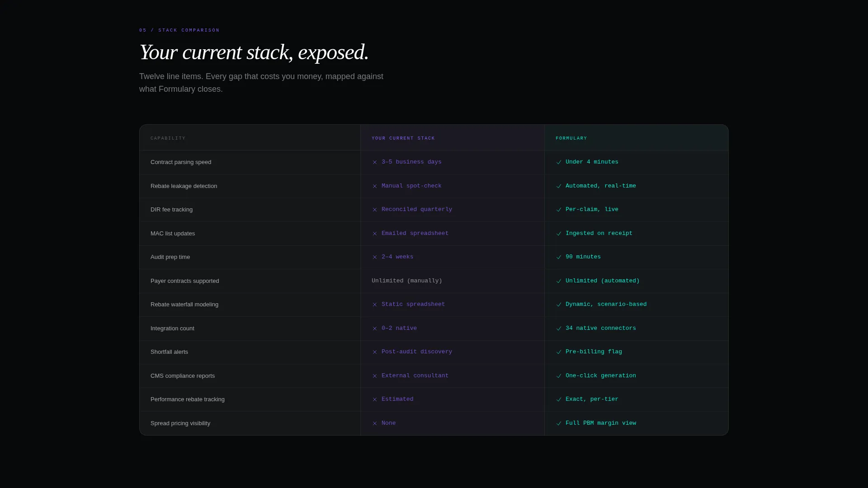The image size is (868, 488).
Task: Click the Unlimited (manually) cell
Action: pyautogui.click(x=407, y=281)
